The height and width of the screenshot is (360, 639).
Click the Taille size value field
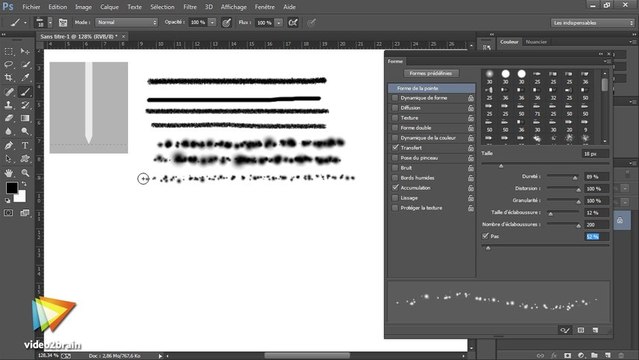tap(595, 154)
